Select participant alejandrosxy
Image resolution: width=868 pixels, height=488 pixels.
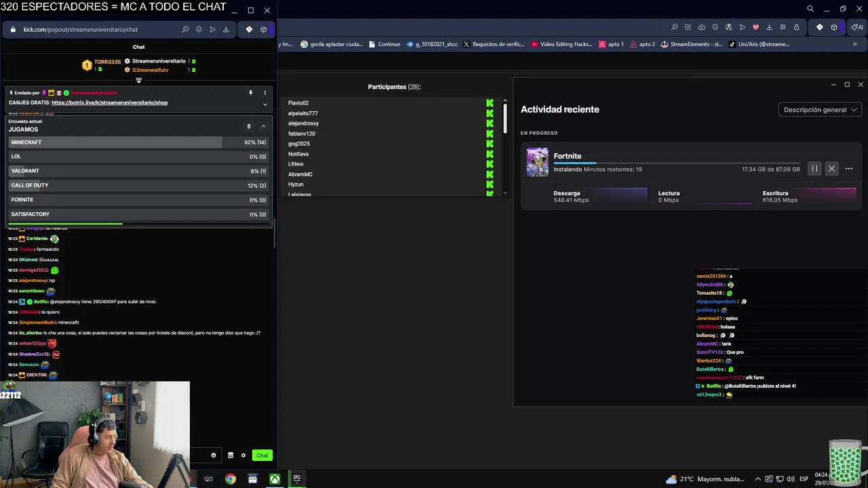tap(304, 123)
